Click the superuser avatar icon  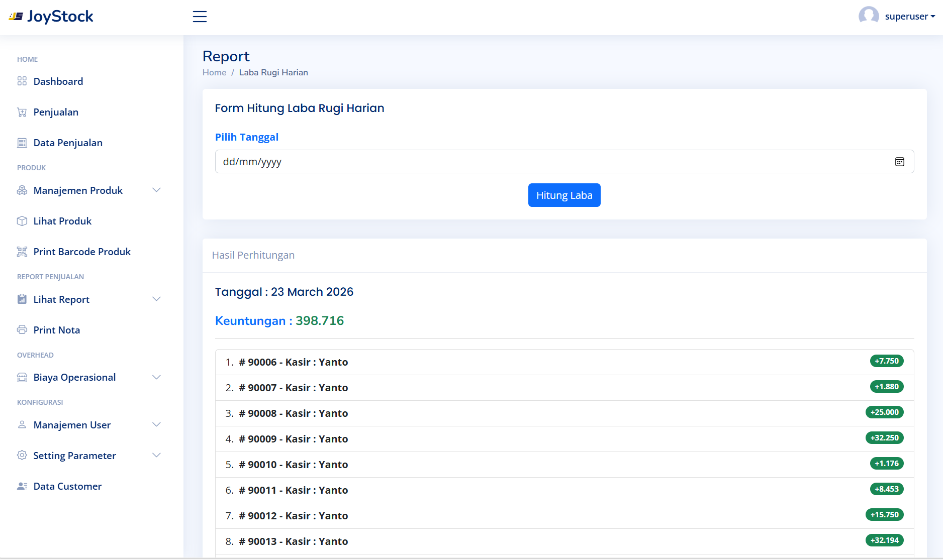click(x=869, y=16)
